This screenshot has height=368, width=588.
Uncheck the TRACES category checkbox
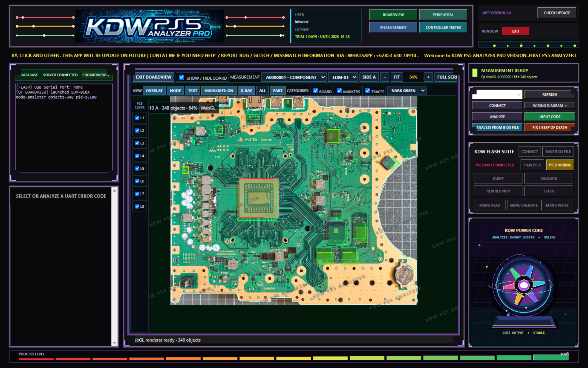point(367,91)
